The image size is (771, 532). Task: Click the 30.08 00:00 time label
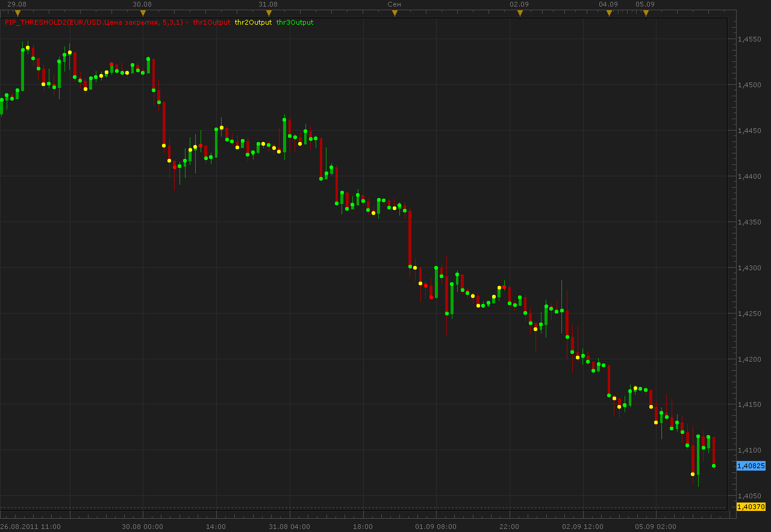tap(143, 527)
